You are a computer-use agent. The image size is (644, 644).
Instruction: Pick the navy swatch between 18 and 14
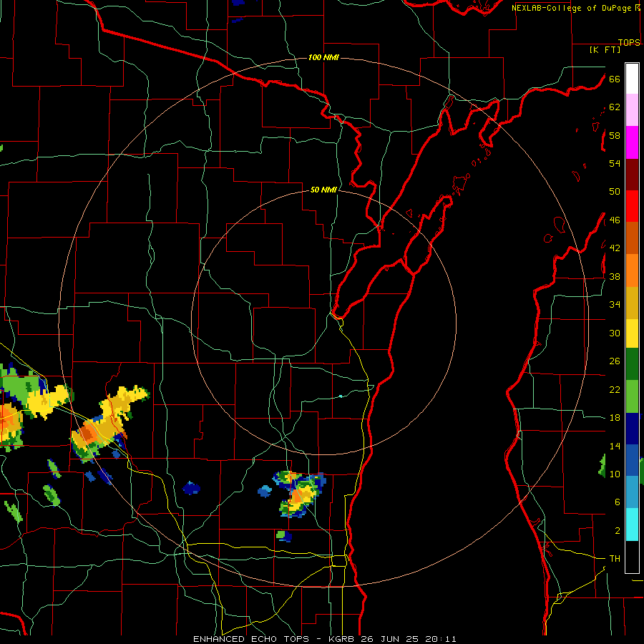(x=632, y=429)
